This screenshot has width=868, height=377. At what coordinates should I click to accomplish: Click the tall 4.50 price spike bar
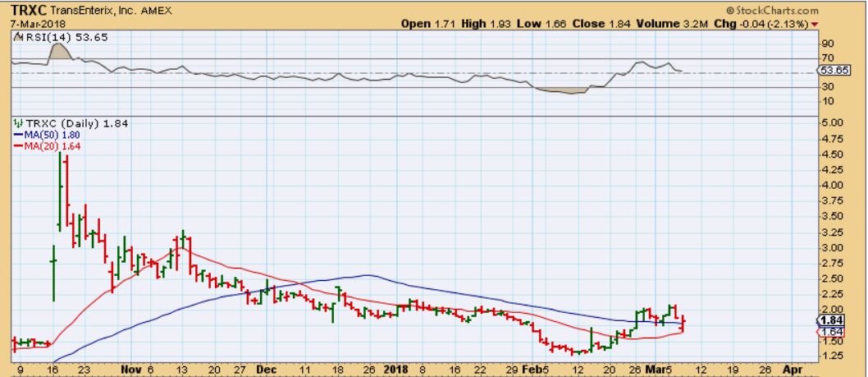[60, 191]
